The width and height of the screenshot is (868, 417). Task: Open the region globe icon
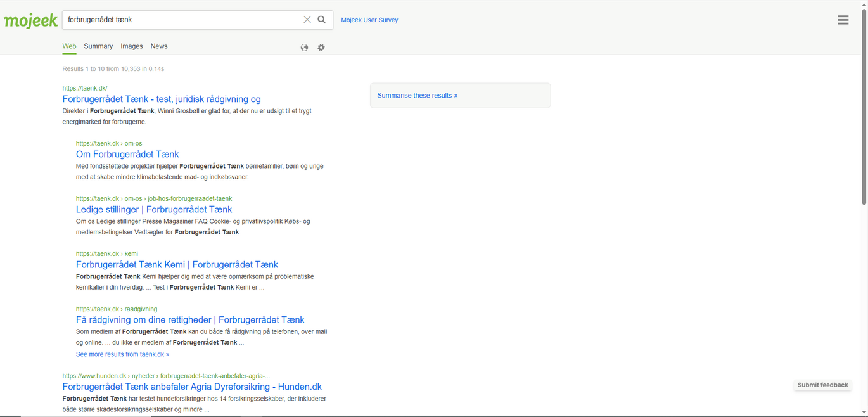pos(304,48)
